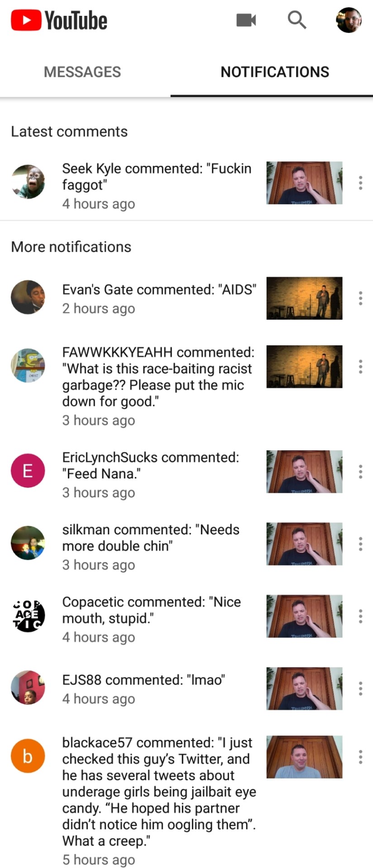
Task: Tap the Evan's Gate video thumbnail
Action: tap(304, 298)
